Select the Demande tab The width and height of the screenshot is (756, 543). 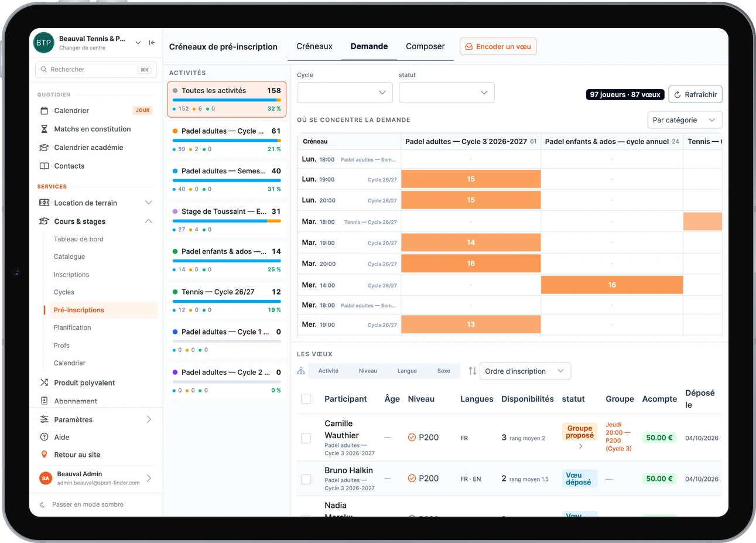[x=369, y=46]
